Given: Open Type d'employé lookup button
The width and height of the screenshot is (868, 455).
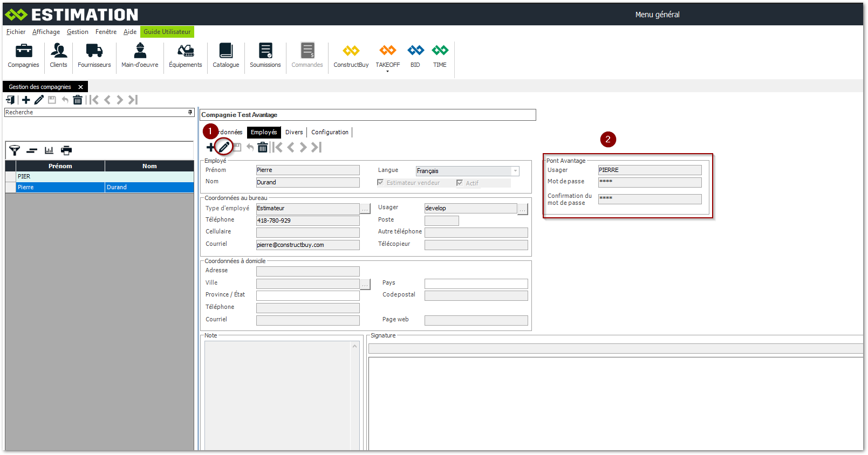Looking at the screenshot, I should pyautogui.click(x=365, y=209).
